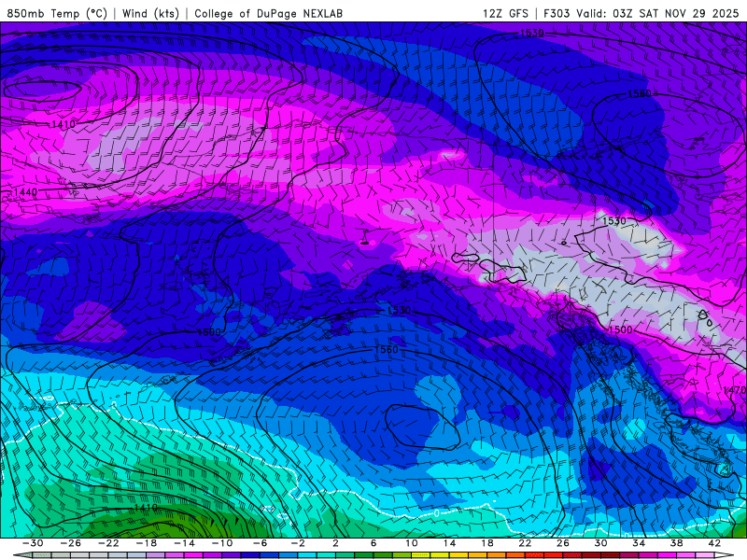Click the "850mb Temp (°C)" title text
Image resolution: width=747 pixels, height=560 pixels.
click(57, 13)
